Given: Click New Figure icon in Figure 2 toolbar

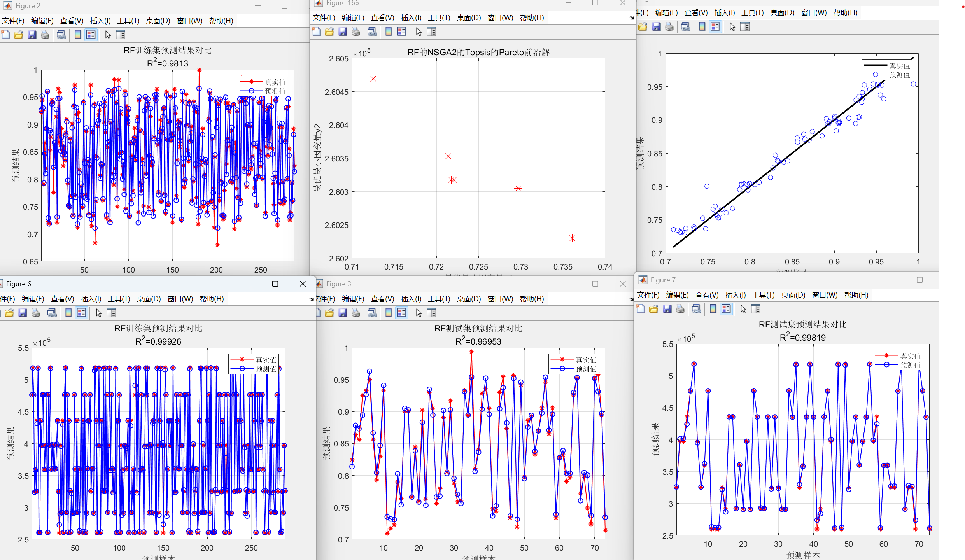Looking at the screenshot, I should [x=5, y=35].
